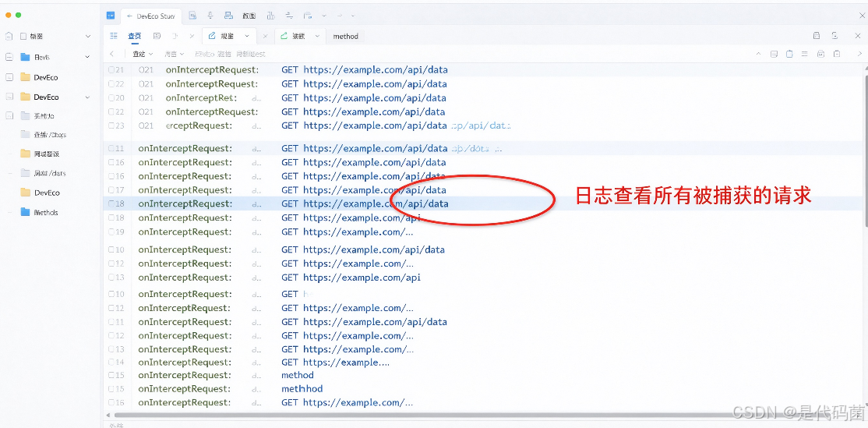Click the grey X left of the pencil tab
Screen dimensions: 868x428
(192, 36)
